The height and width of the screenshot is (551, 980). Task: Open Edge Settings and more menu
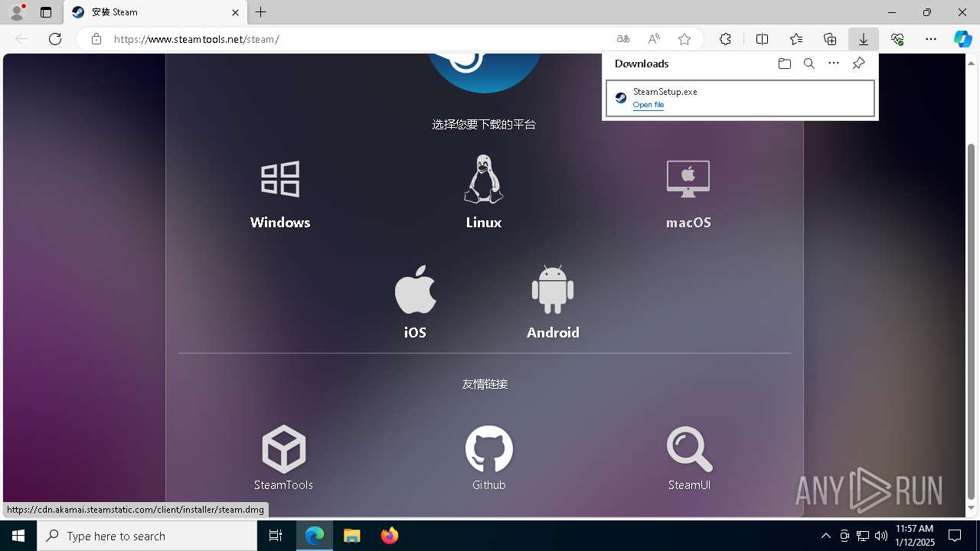pyautogui.click(x=931, y=39)
